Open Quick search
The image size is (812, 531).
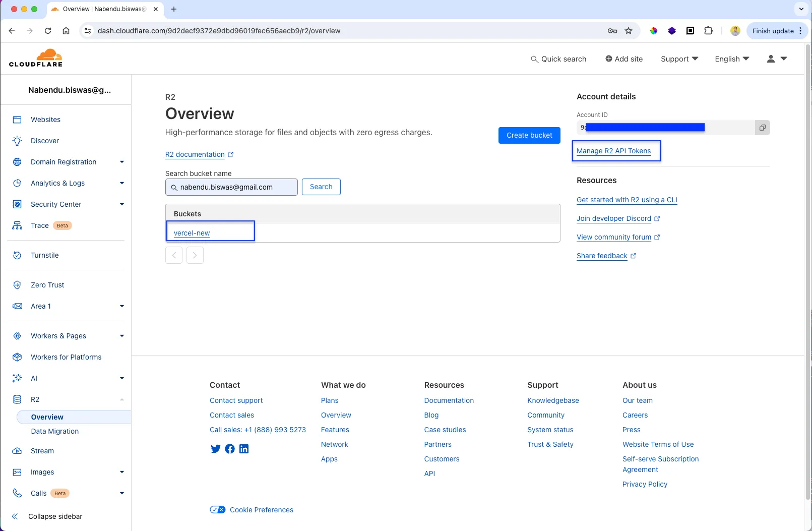pyautogui.click(x=558, y=59)
